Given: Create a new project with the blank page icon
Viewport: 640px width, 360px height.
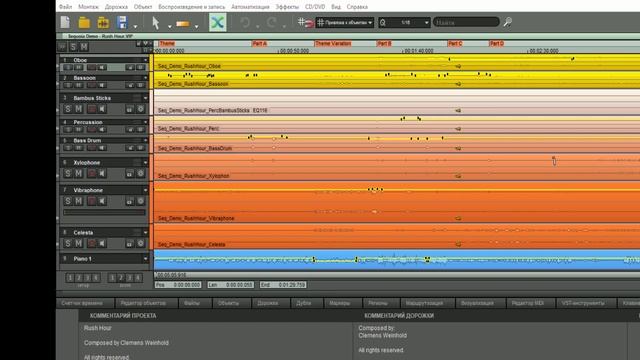Looking at the screenshot, I should 65,22.
